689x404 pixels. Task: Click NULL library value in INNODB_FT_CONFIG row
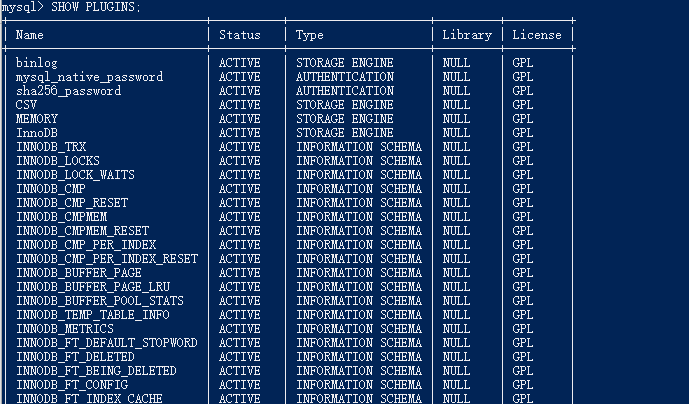coord(456,386)
